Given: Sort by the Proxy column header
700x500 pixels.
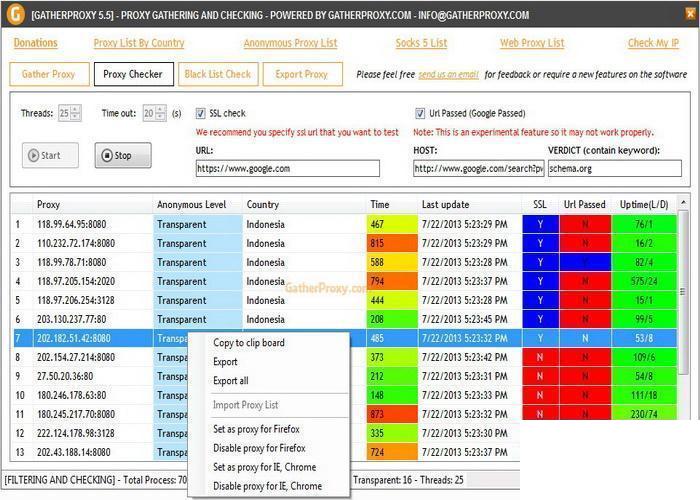Looking at the screenshot, I should [x=92, y=204].
